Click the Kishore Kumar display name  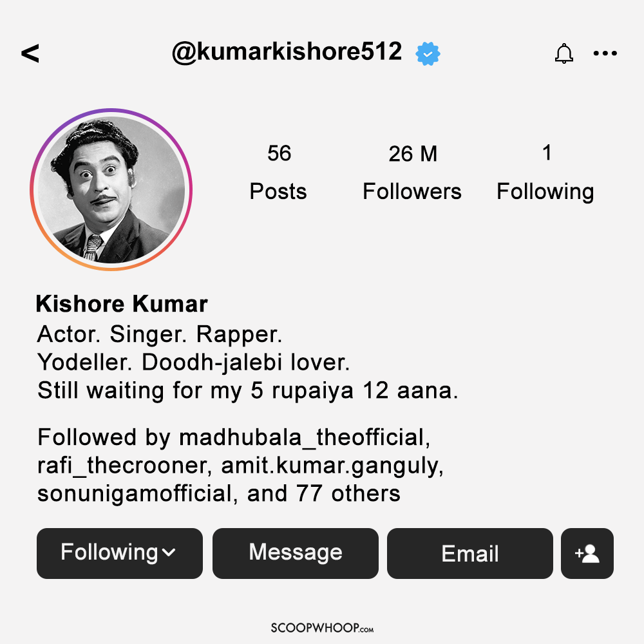click(122, 304)
